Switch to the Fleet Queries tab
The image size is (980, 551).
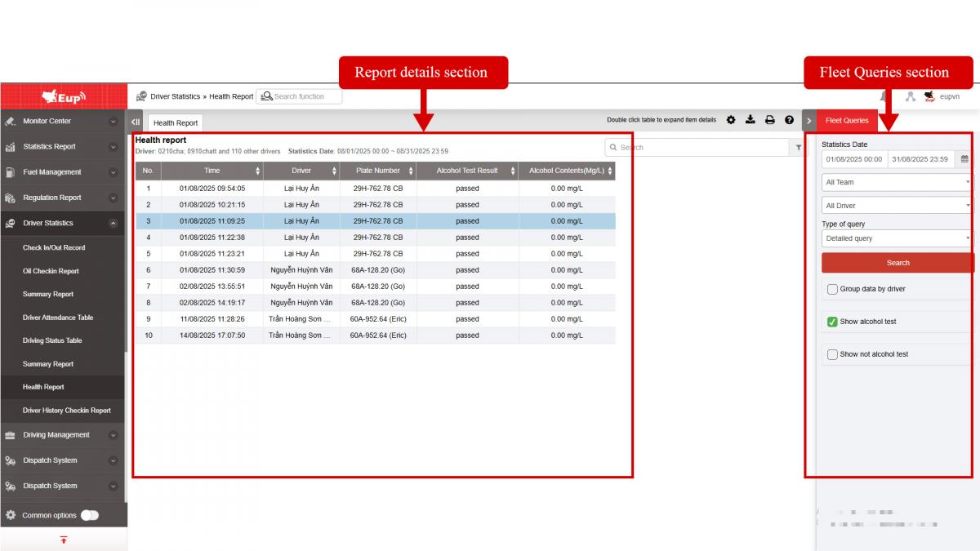[847, 121]
